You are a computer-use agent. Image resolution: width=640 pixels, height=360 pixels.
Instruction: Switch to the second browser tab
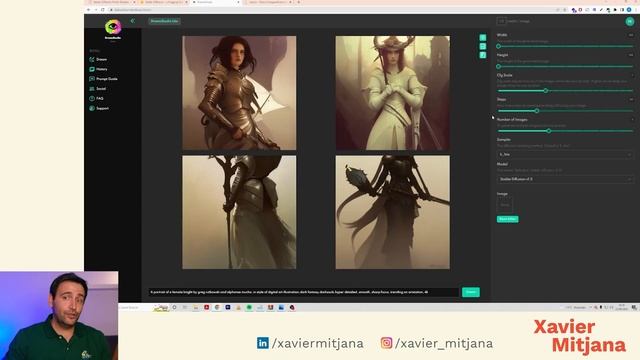[x=164, y=2]
